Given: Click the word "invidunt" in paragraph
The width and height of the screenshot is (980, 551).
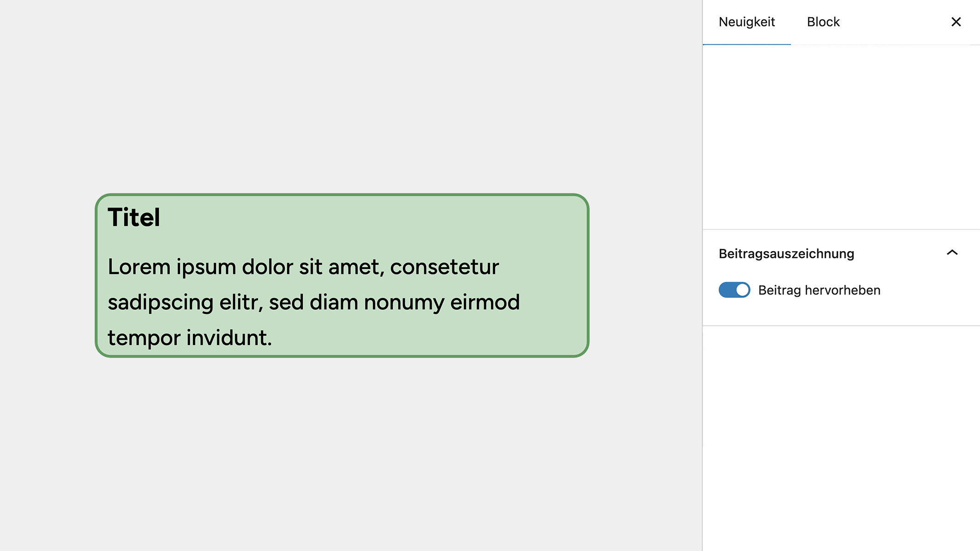Looking at the screenshot, I should click(x=228, y=338).
